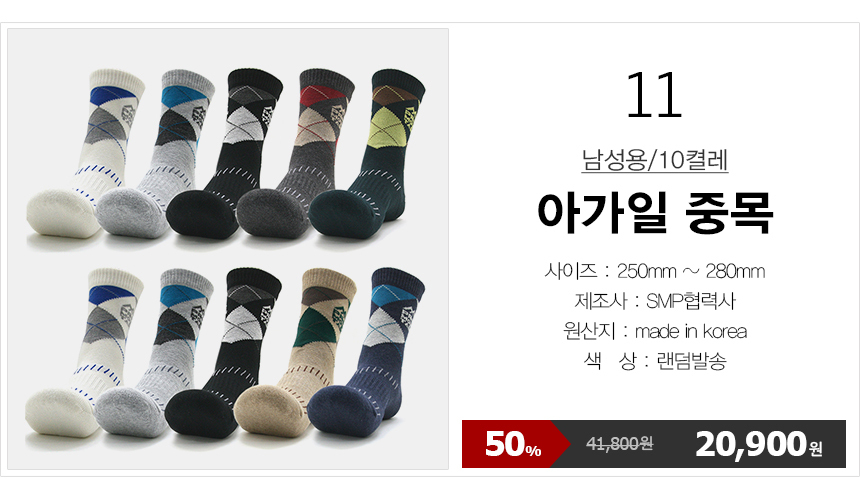Screen dimensions: 860x500
Task: Click the 아가일 중목 product title
Action: pyautogui.click(x=655, y=213)
